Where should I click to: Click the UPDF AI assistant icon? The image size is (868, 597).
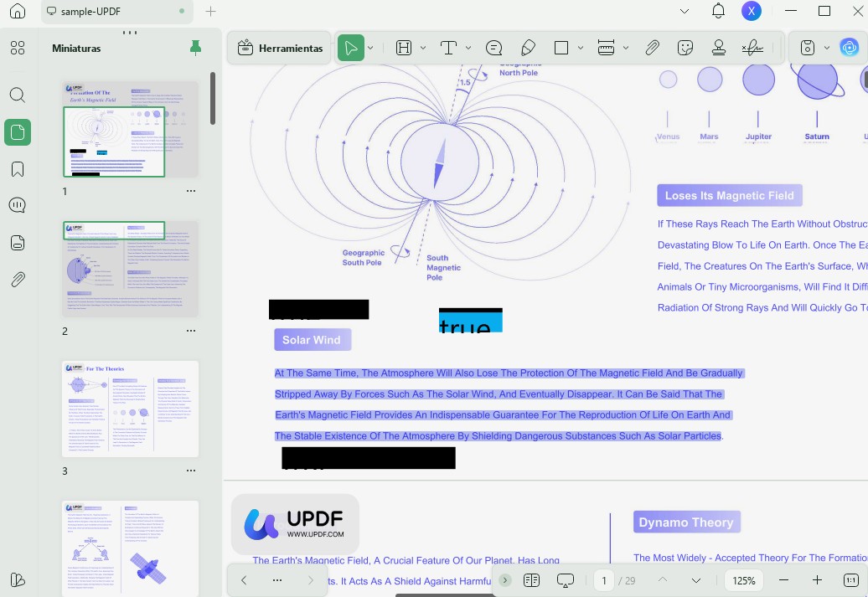pyautogui.click(x=850, y=48)
